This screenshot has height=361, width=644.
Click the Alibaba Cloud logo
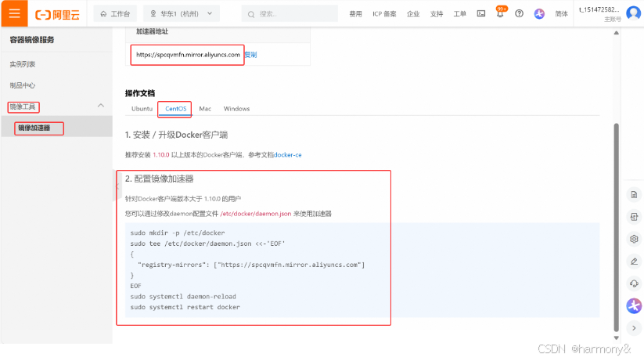coord(57,15)
